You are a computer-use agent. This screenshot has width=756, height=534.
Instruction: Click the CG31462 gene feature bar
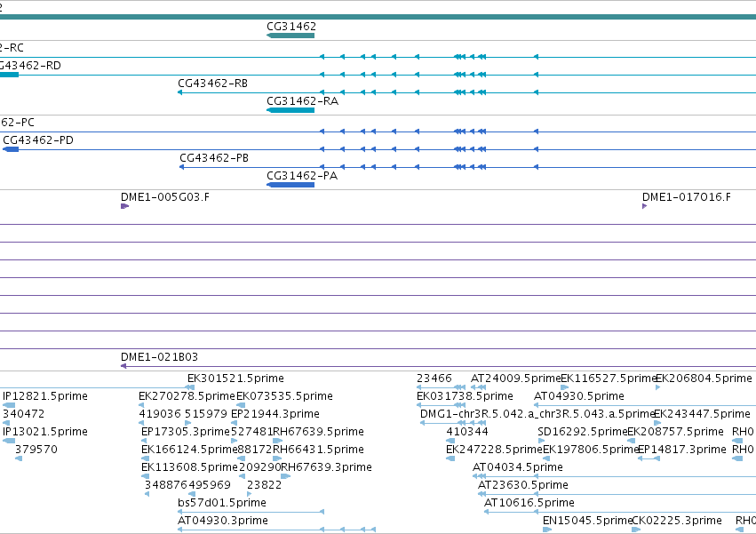click(290, 36)
